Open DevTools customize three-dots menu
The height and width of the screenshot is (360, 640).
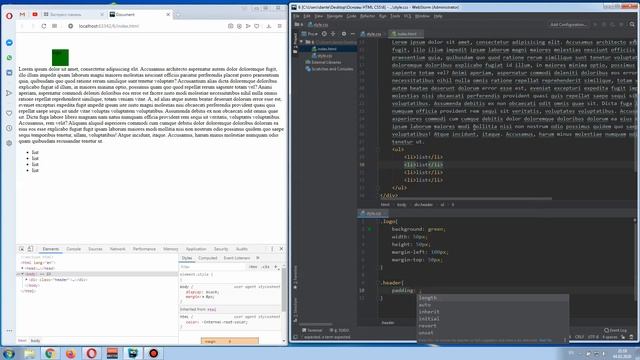pyautogui.click(x=272, y=249)
